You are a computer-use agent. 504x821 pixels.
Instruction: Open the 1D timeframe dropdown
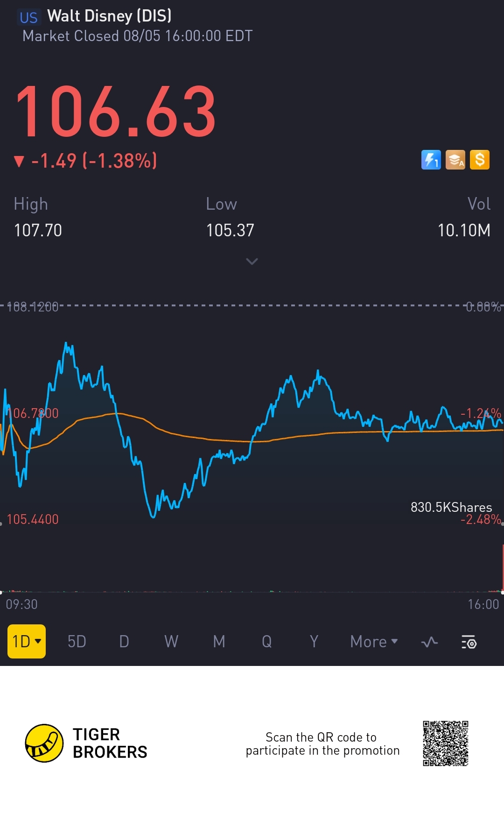tap(27, 642)
